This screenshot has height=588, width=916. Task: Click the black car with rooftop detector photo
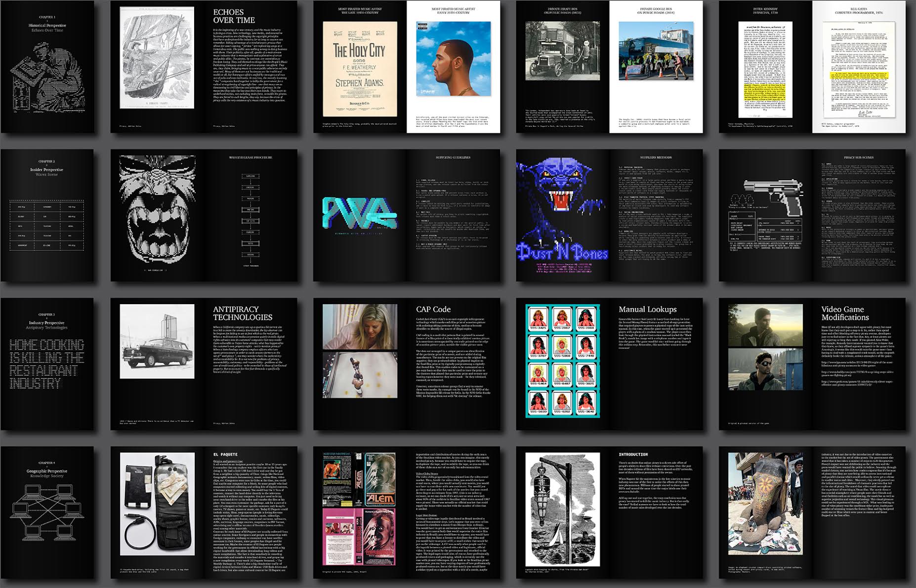coord(157,341)
